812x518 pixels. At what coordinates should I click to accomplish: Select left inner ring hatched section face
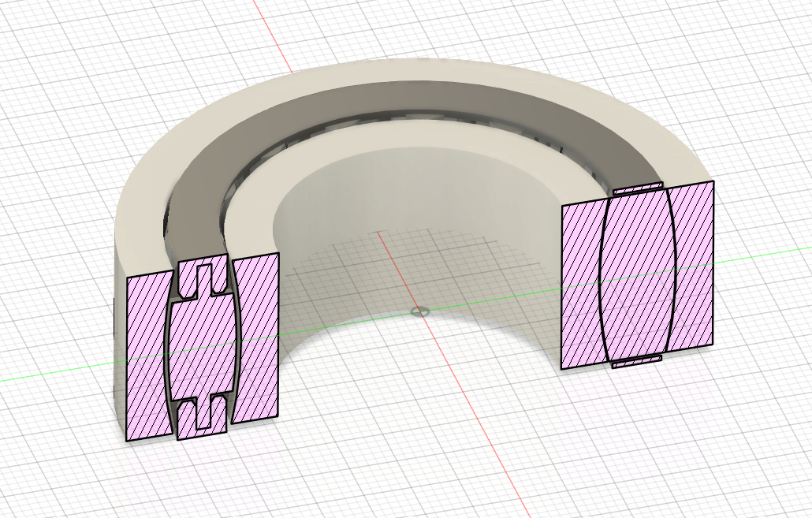coord(257,337)
